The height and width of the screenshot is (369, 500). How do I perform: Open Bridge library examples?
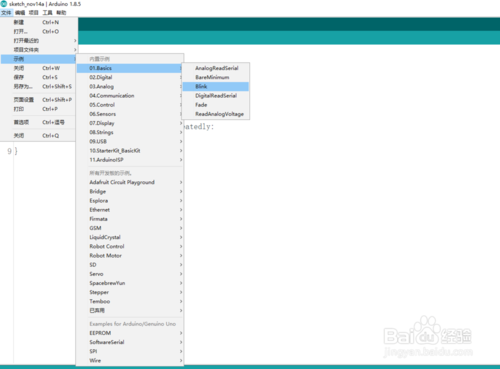130,191
